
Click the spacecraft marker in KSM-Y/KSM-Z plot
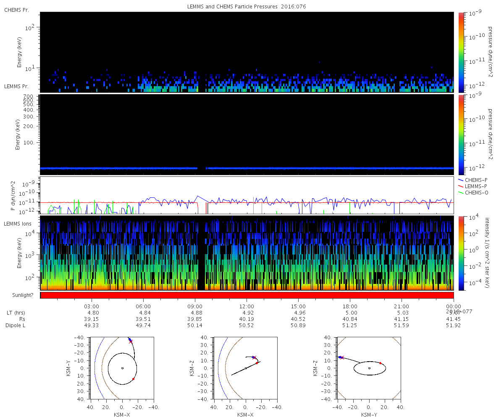point(341,357)
